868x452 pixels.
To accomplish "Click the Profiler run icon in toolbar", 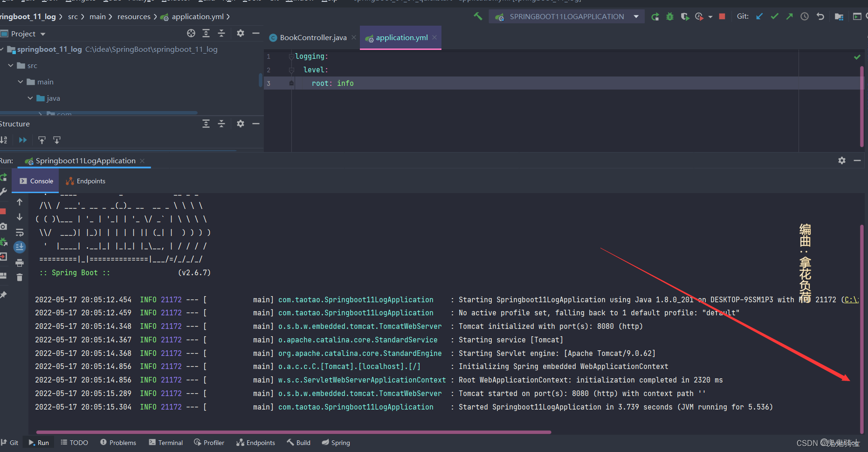I will (x=699, y=17).
